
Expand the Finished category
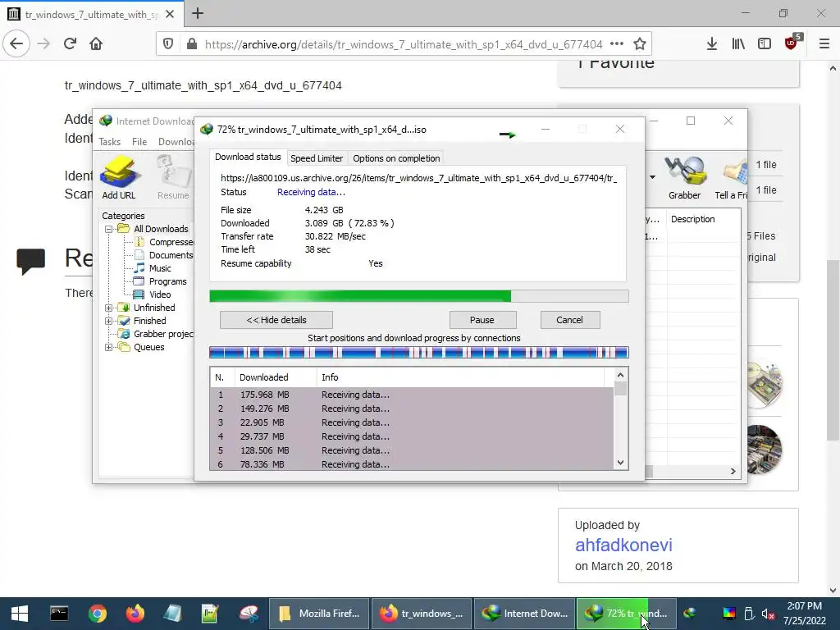click(109, 321)
